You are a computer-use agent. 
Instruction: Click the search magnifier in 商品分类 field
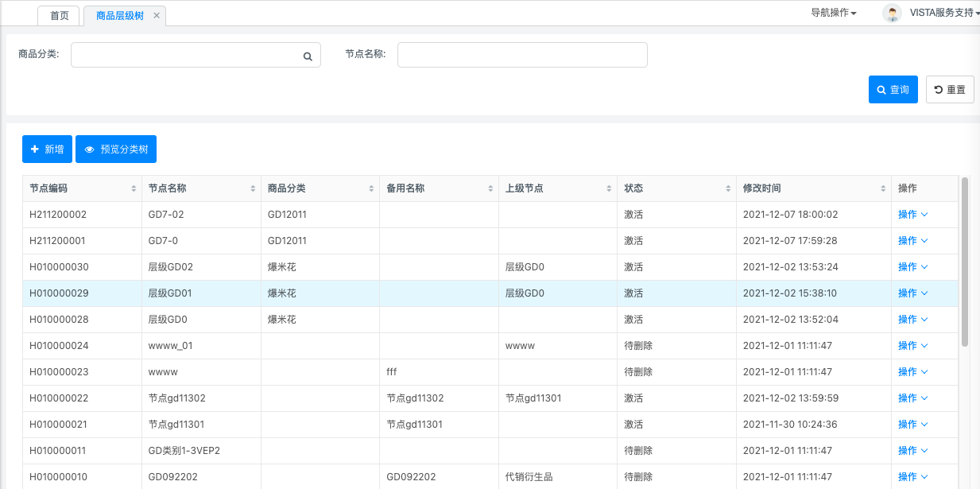[308, 56]
